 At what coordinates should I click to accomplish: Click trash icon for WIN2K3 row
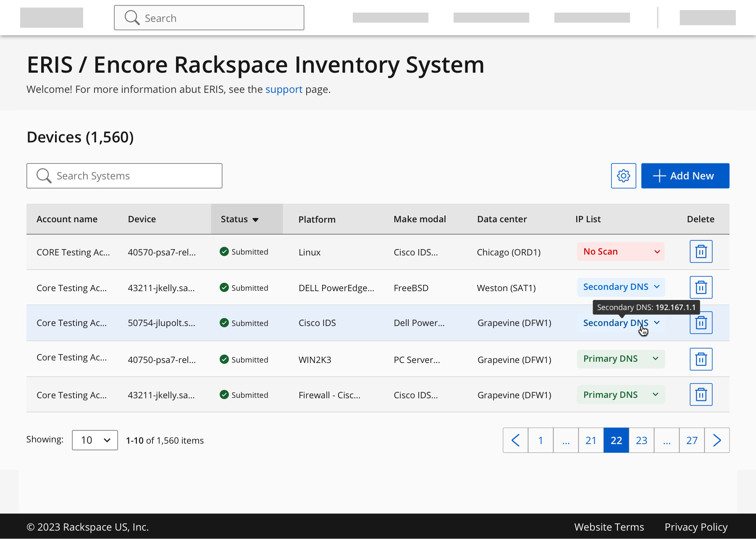click(701, 359)
